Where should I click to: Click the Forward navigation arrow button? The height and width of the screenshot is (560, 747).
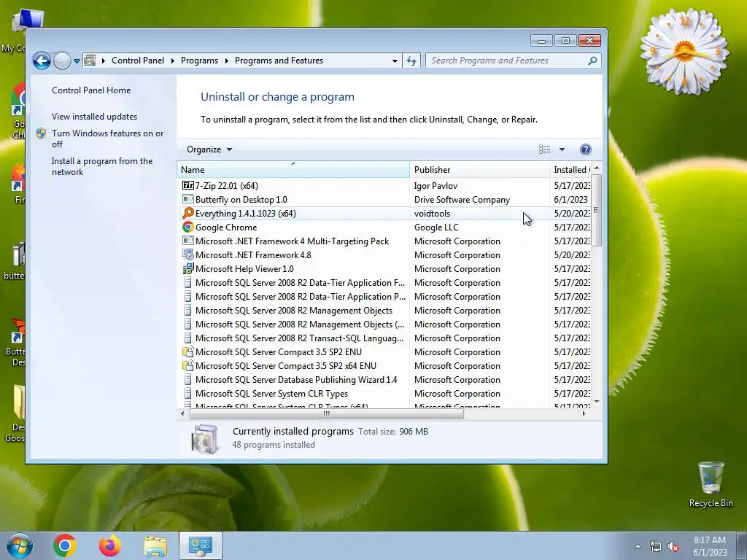coord(62,61)
